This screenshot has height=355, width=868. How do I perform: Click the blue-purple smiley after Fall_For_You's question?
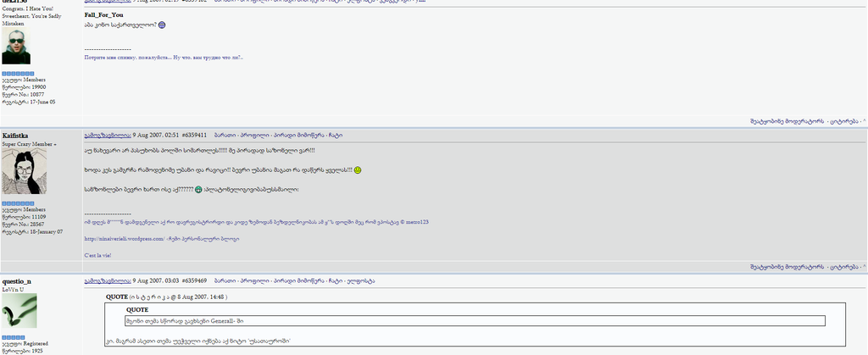click(x=162, y=25)
